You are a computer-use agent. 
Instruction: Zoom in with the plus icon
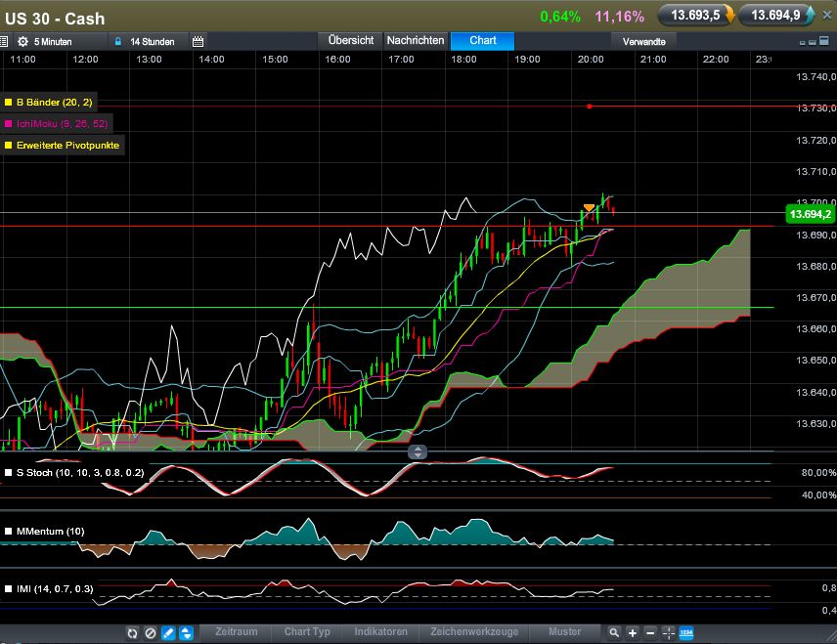point(633,633)
